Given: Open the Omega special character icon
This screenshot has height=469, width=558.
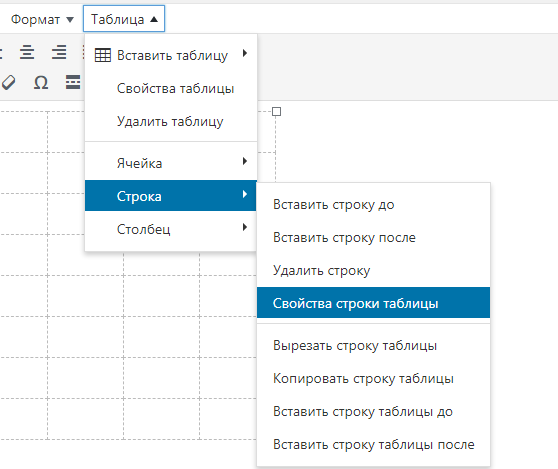Looking at the screenshot, I should [x=41, y=83].
